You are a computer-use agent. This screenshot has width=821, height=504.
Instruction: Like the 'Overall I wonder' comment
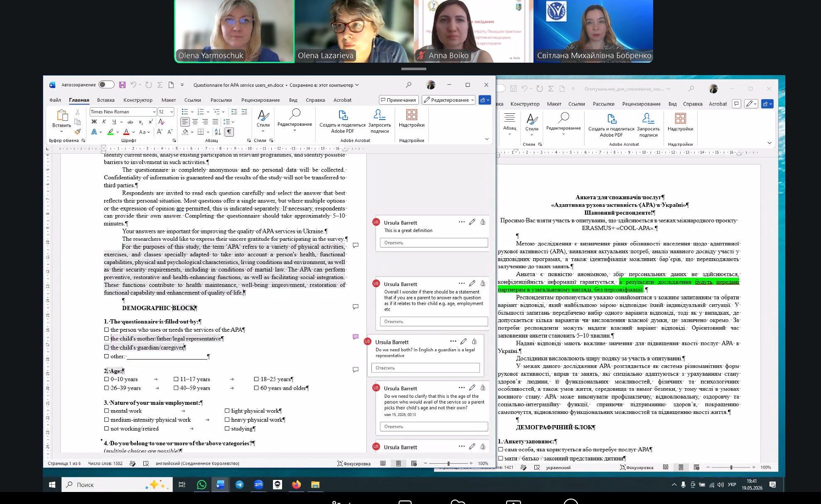click(x=483, y=284)
